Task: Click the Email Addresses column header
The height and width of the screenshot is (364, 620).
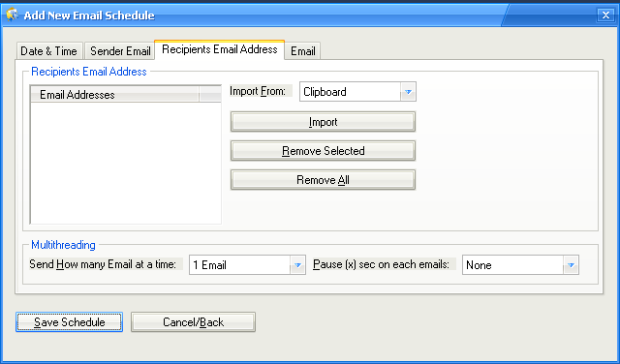Action: coord(114,95)
